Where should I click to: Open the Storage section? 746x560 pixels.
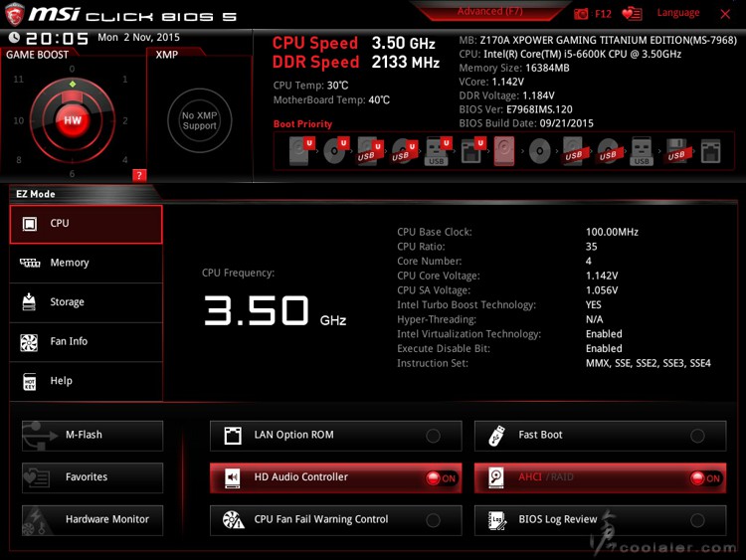87,302
